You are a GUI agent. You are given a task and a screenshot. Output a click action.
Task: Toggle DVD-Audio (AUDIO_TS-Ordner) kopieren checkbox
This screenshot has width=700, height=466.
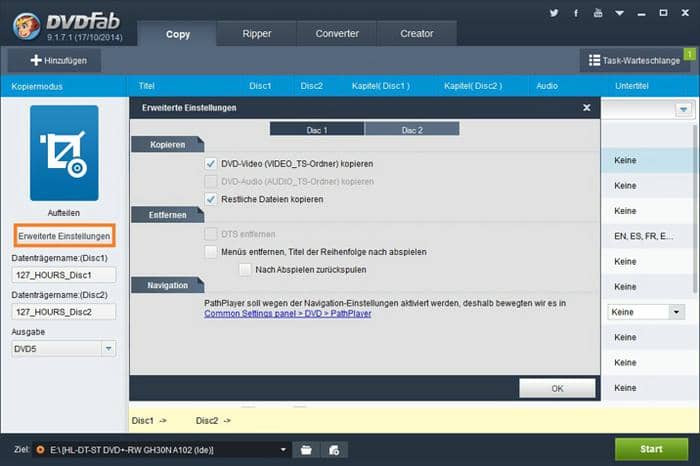click(211, 181)
